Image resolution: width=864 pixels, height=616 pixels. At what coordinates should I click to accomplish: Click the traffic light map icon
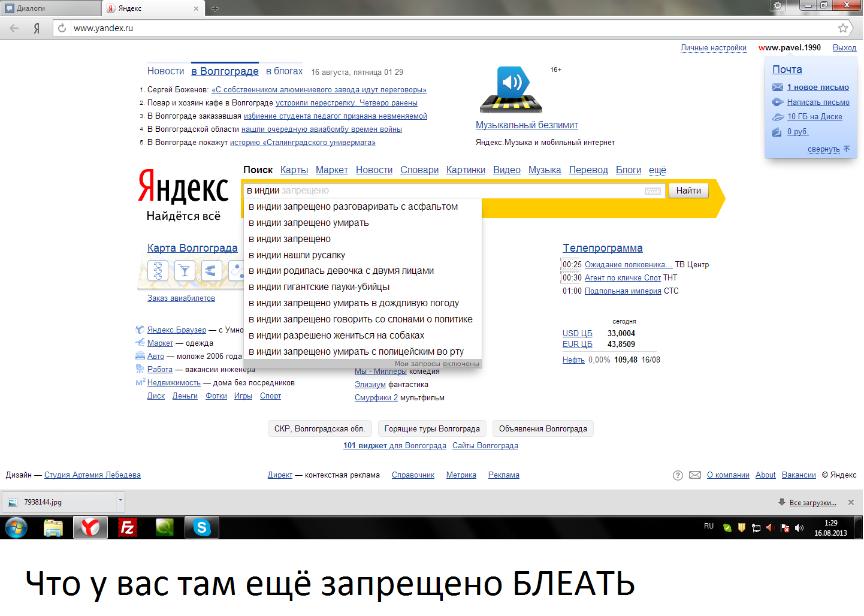tap(158, 271)
